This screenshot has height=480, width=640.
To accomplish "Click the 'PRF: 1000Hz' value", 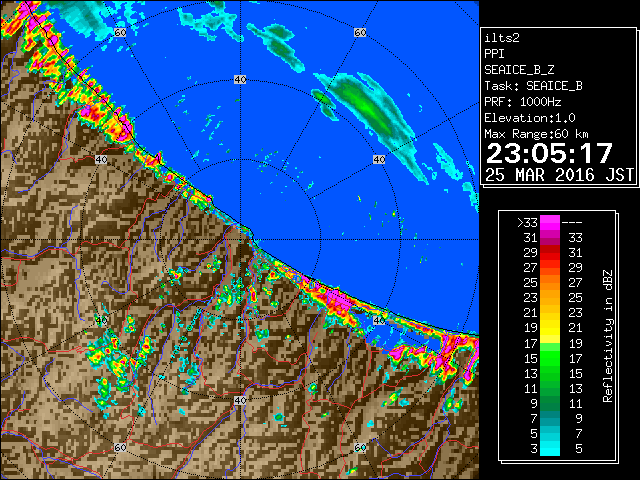I will (x=523, y=102).
